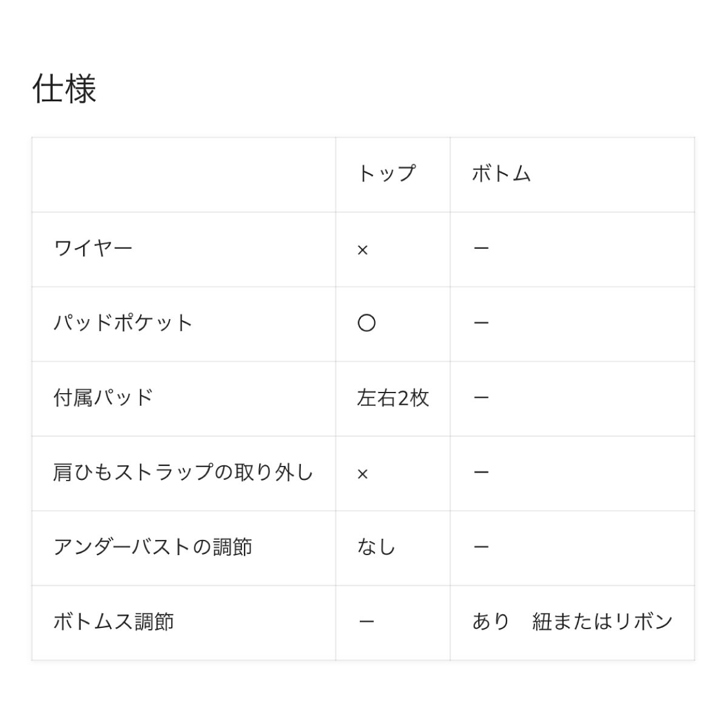Click the × mark in ワイヤー row
The width and height of the screenshot is (728, 728).
pos(363,250)
